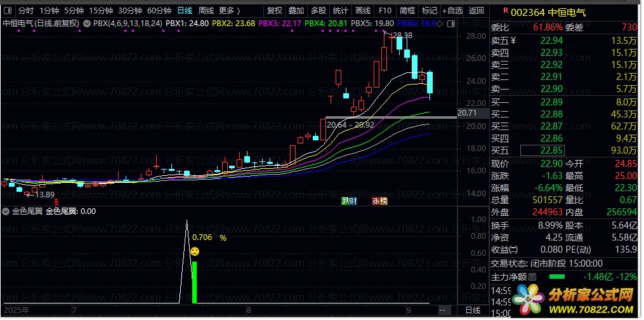The image size is (644, 320).
Task: Click the 0.706 % indicator value label
Action: tap(209, 237)
